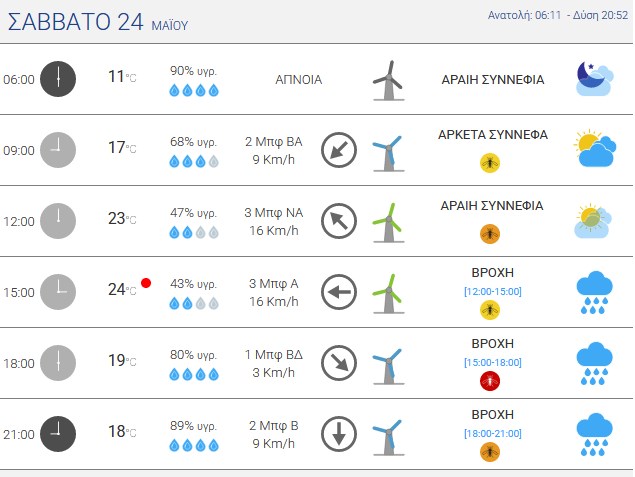Click the green wind turbine at 12:00
The width and height of the screenshot is (635, 477).
[388, 222]
